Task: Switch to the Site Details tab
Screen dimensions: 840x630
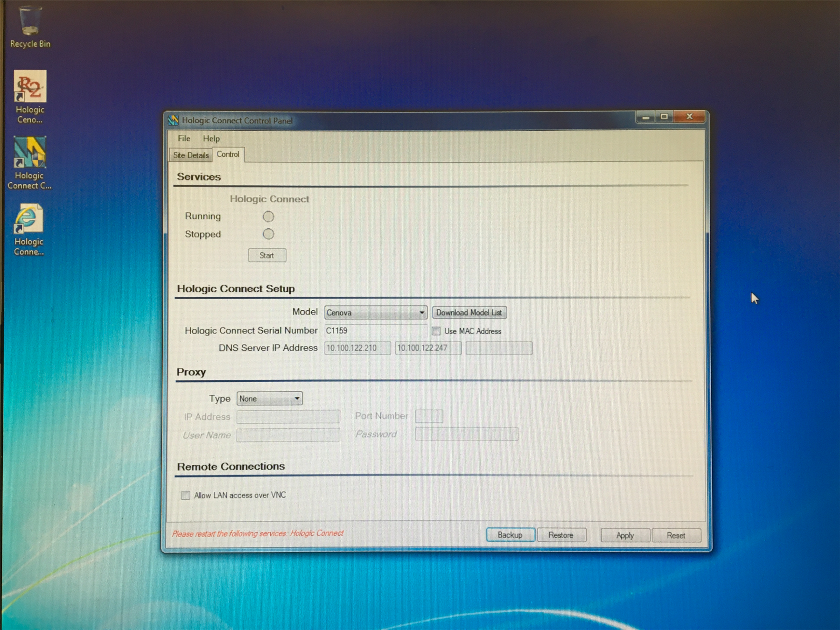Action: pos(191,155)
